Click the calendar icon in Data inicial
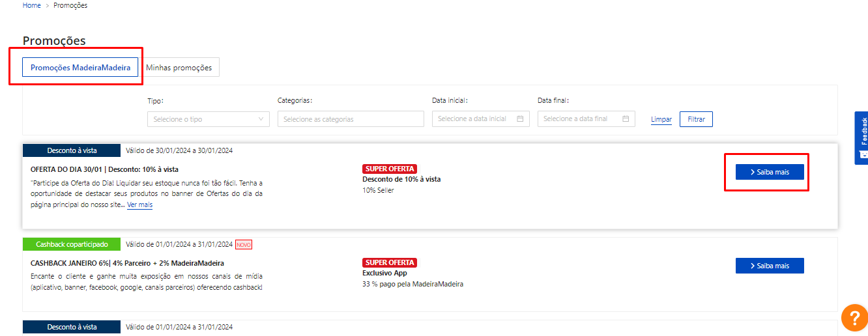Screen dimensions: 868x336 [520, 119]
